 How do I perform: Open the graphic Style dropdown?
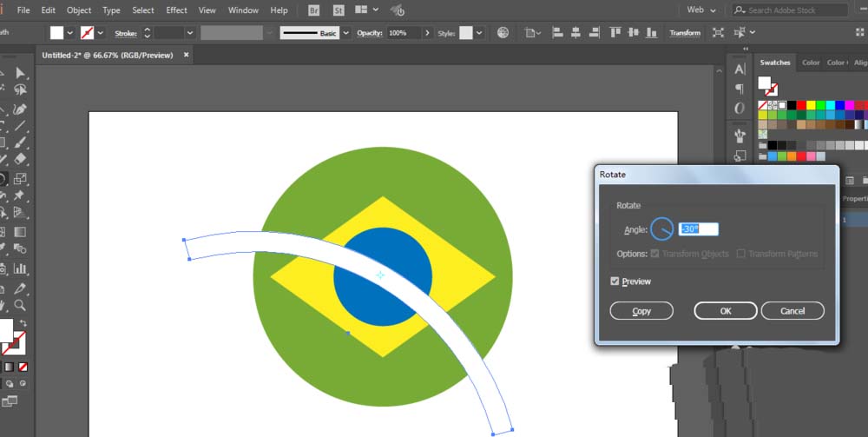[x=479, y=33]
